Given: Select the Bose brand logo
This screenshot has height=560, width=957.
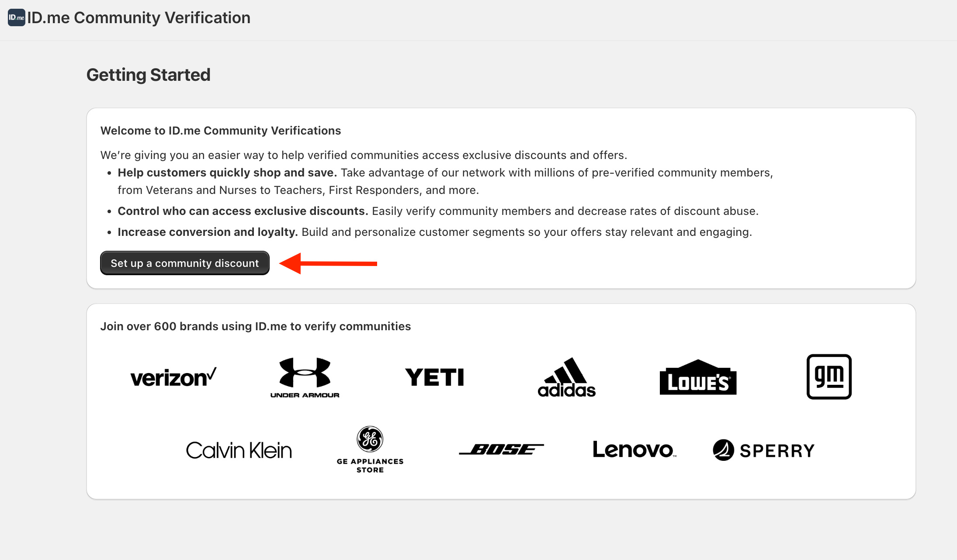Looking at the screenshot, I should coord(501,449).
